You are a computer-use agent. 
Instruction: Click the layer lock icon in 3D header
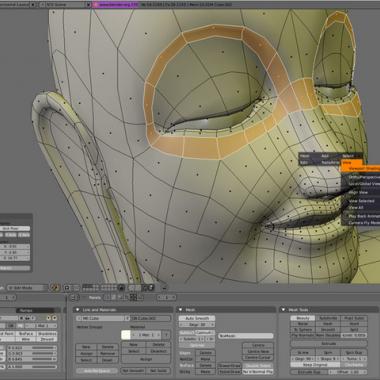[121, 288]
